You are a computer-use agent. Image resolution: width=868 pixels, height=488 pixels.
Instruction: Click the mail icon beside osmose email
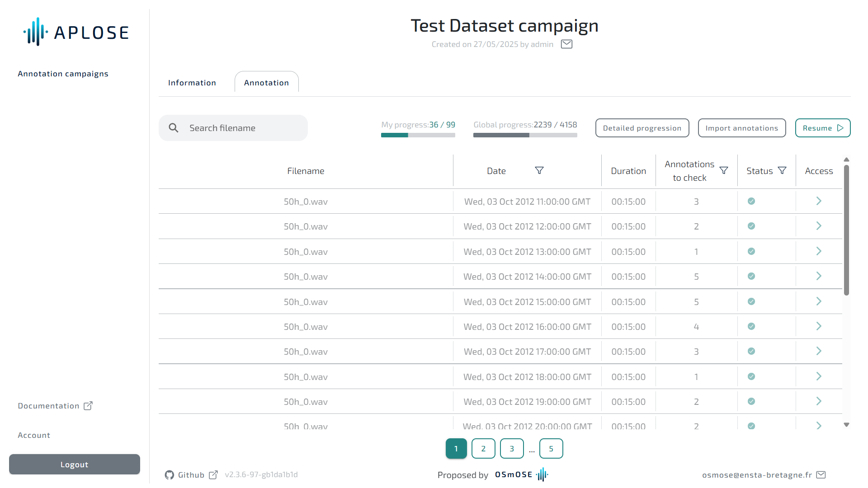click(x=821, y=475)
